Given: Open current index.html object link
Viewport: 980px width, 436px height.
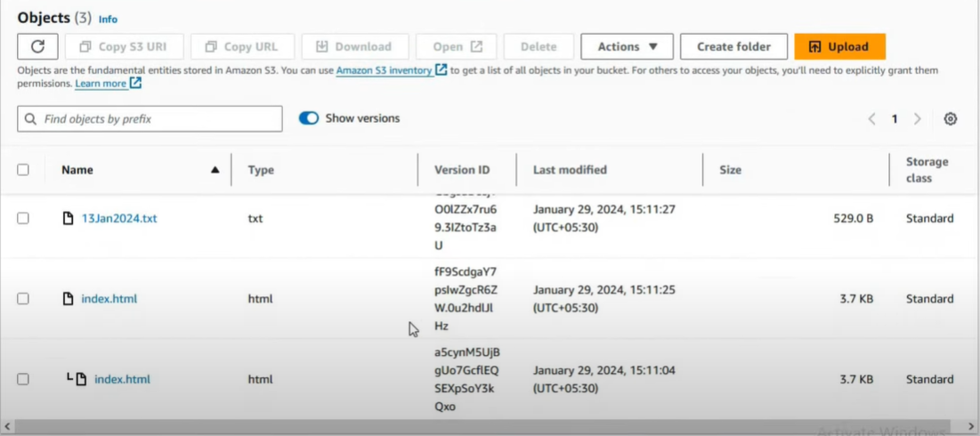Looking at the screenshot, I should click(x=109, y=299).
